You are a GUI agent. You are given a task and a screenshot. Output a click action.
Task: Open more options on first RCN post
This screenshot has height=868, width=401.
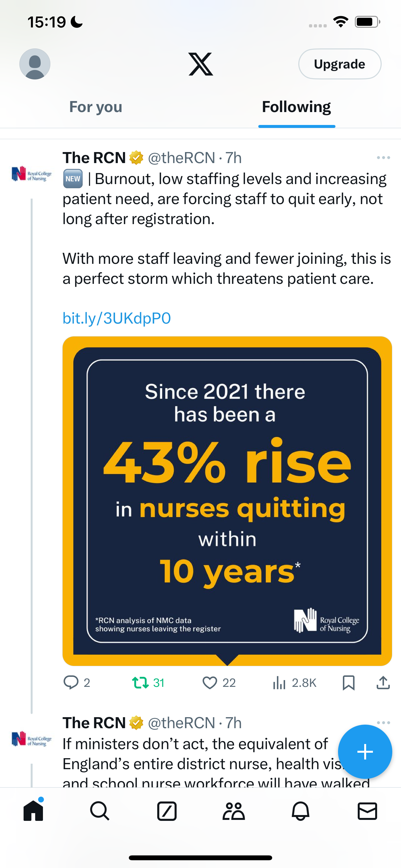tap(384, 158)
